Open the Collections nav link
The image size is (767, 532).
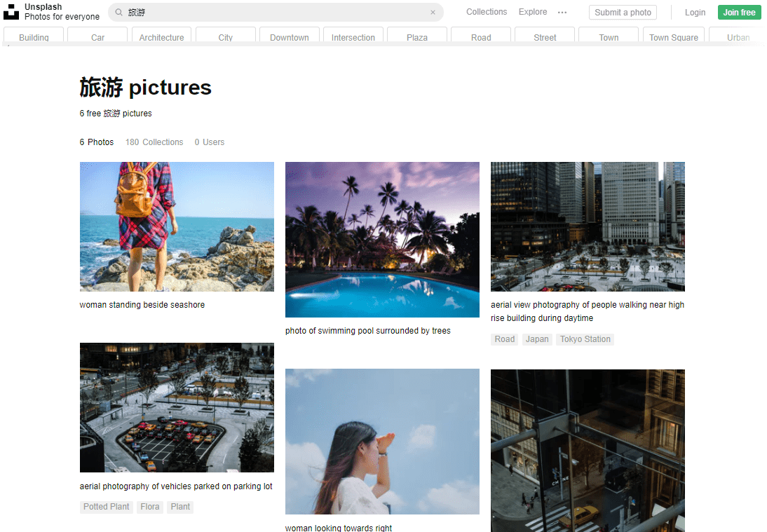(x=486, y=12)
